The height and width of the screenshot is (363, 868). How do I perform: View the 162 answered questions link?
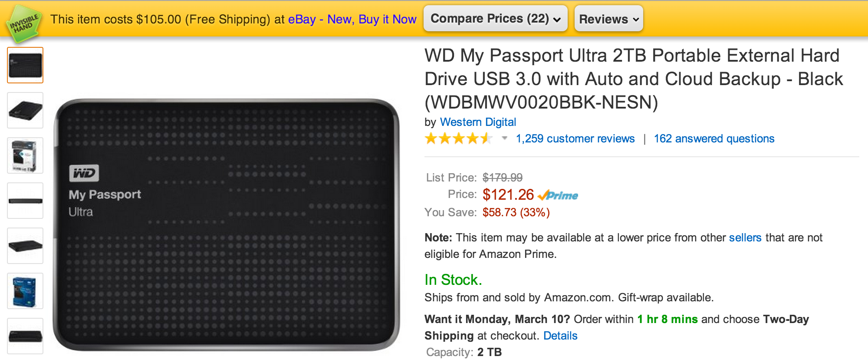pos(714,139)
